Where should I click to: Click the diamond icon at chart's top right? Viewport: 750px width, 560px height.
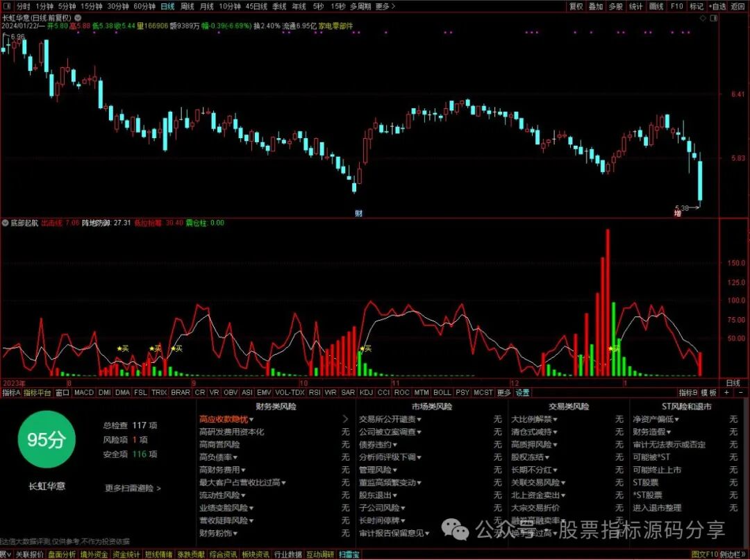tap(703, 18)
